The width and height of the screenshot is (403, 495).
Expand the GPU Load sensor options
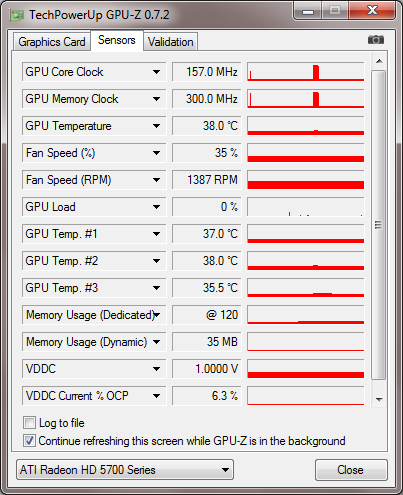[156, 207]
